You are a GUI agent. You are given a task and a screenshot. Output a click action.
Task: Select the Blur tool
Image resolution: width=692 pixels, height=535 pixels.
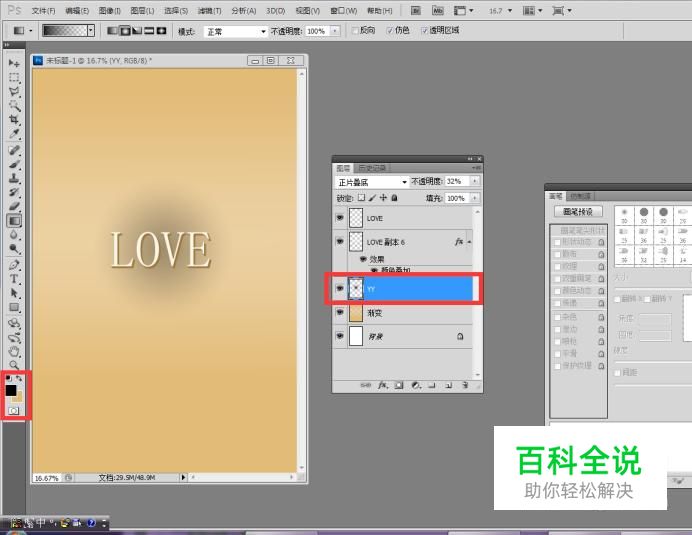coord(14,234)
